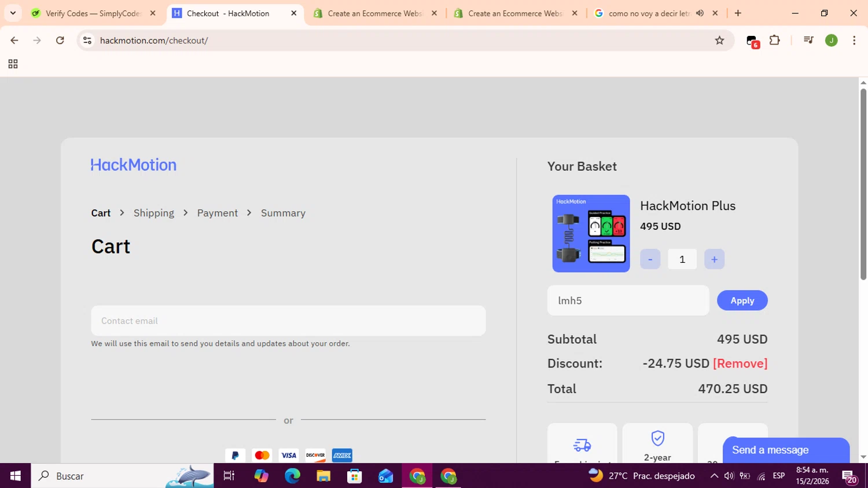The image size is (868, 488).
Task: Click the HackMotion logo
Action: [x=134, y=165]
